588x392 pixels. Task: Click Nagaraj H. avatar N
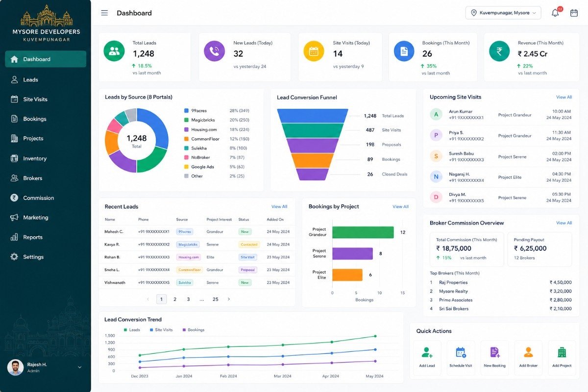[436, 177]
